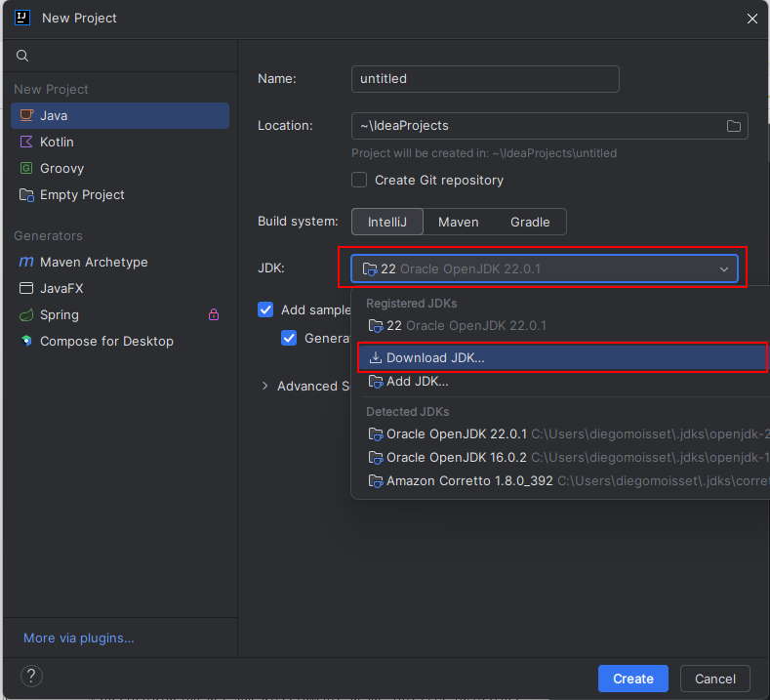
Task: Click the Spring leaf icon
Action: pos(26,315)
